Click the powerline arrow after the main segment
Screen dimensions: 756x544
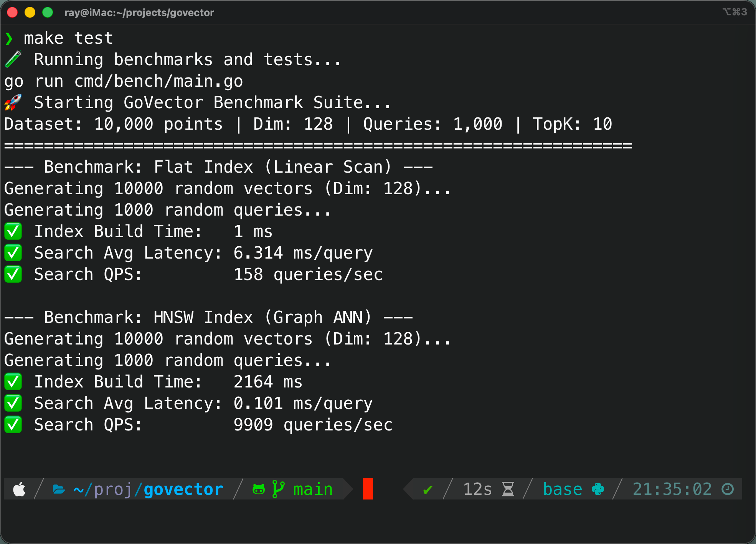[347, 489]
